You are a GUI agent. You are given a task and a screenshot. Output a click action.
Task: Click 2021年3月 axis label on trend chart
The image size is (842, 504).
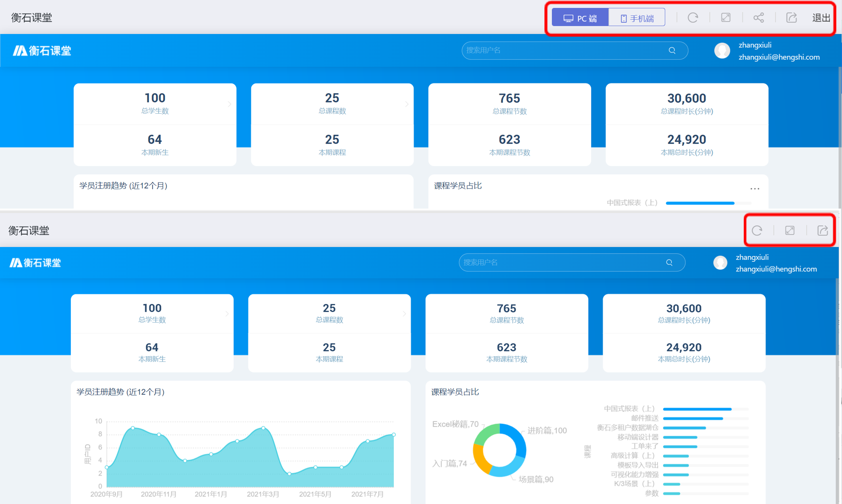[263, 494]
